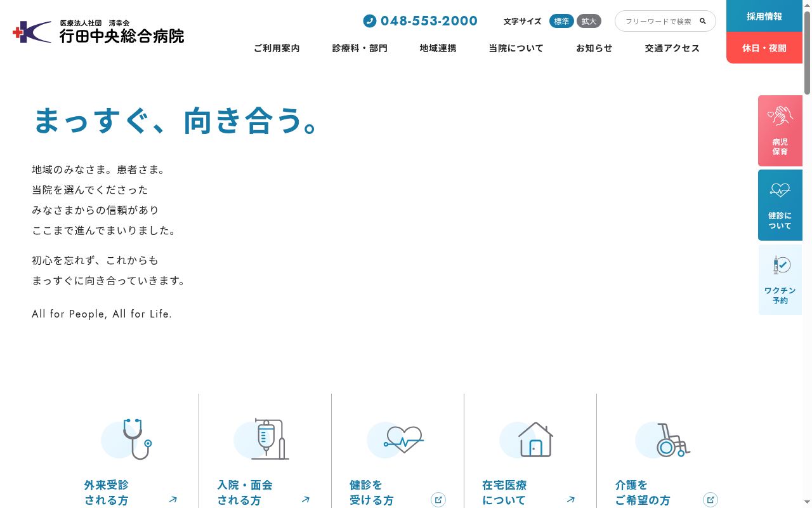The width and height of the screenshot is (812, 508).
Task: Open the 健診について side link
Action: pyautogui.click(x=780, y=205)
